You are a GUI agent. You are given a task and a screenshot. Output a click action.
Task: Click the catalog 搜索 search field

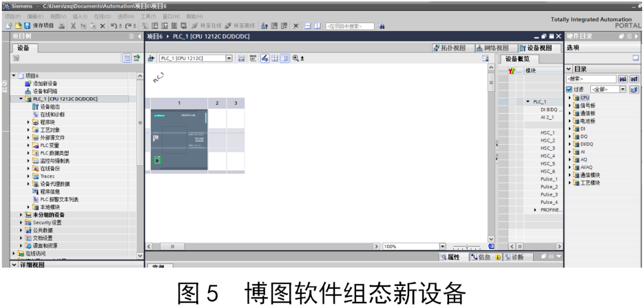(591, 79)
